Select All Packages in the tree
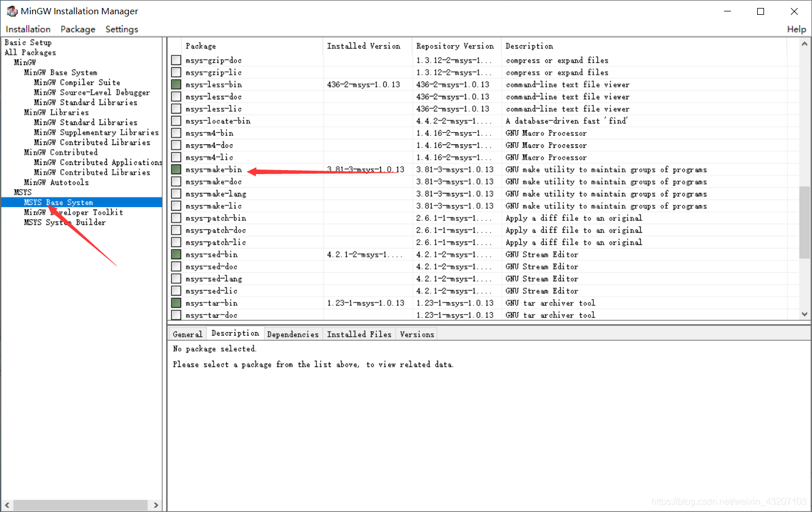This screenshot has width=812, height=512. 30,53
